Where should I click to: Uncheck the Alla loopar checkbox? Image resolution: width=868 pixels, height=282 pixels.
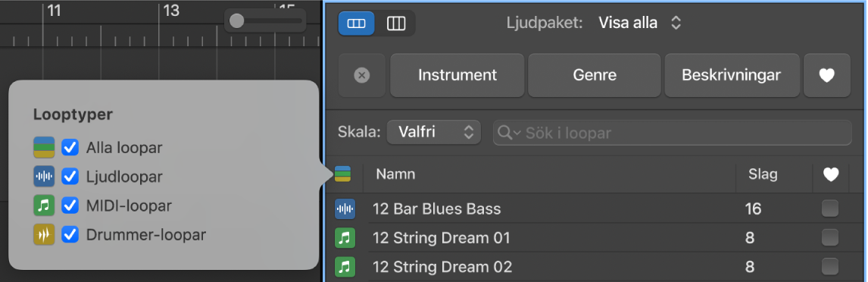[x=70, y=148]
